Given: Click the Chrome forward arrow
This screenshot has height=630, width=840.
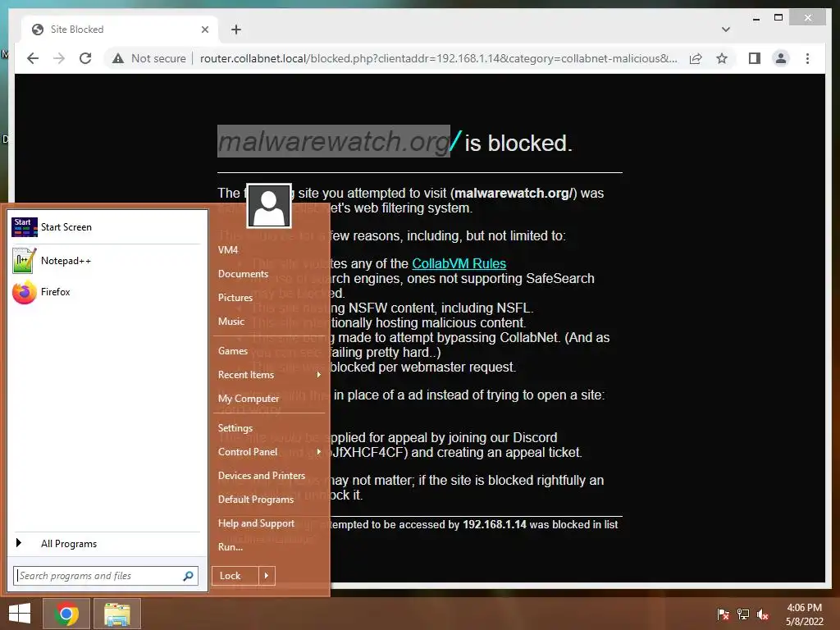Looking at the screenshot, I should [x=59, y=58].
